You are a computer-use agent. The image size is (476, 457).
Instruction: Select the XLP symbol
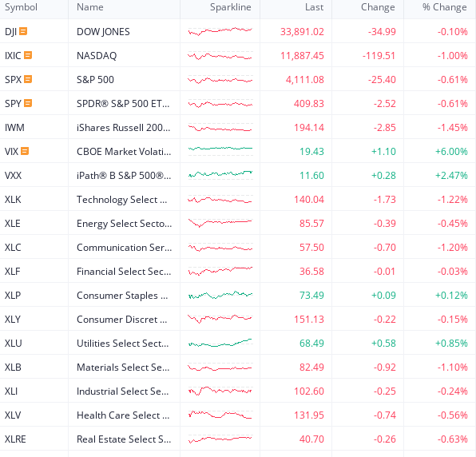tap(13, 296)
